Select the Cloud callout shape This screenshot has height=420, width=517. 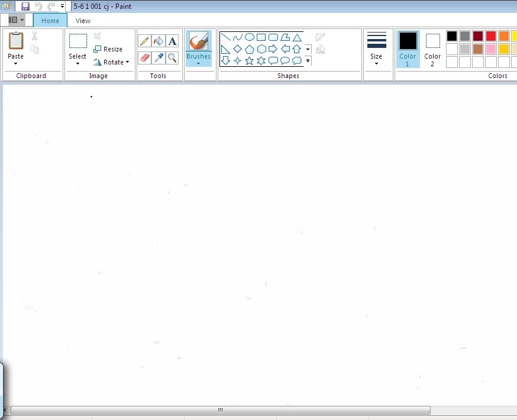point(297,61)
